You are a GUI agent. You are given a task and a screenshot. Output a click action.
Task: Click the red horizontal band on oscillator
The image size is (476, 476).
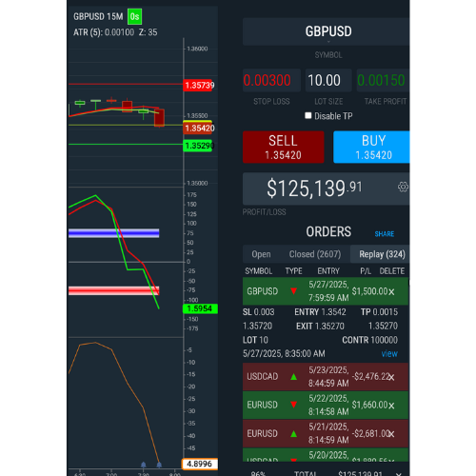(x=114, y=290)
